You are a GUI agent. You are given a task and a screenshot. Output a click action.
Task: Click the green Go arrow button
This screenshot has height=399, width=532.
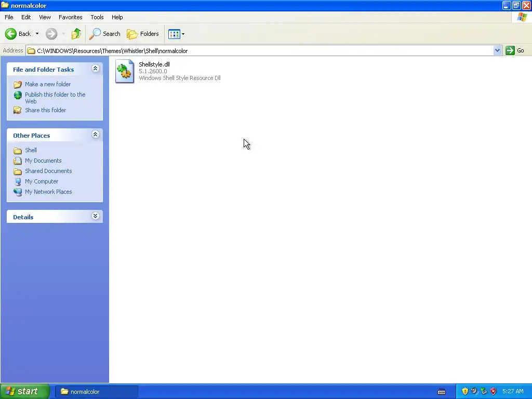tap(510, 50)
